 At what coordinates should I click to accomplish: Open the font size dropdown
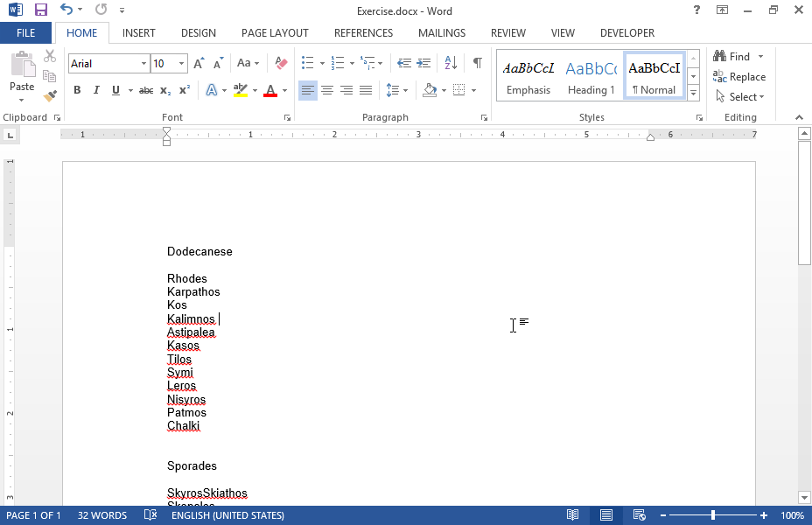click(x=181, y=64)
